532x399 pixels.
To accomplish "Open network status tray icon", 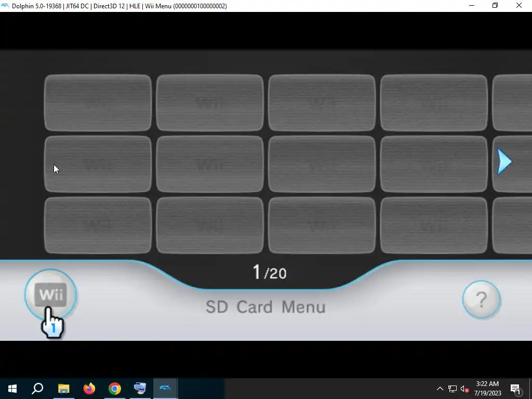I will click(453, 389).
